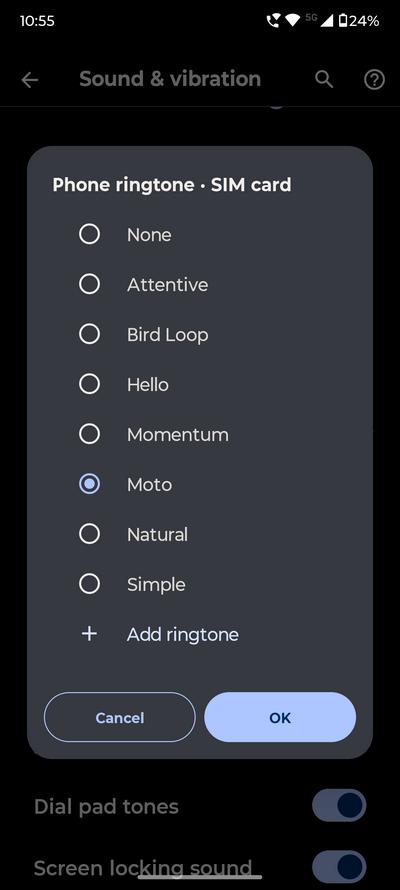Toggle the Dial pad tones switch
400x890 pixels.
(x=339, y=805)
